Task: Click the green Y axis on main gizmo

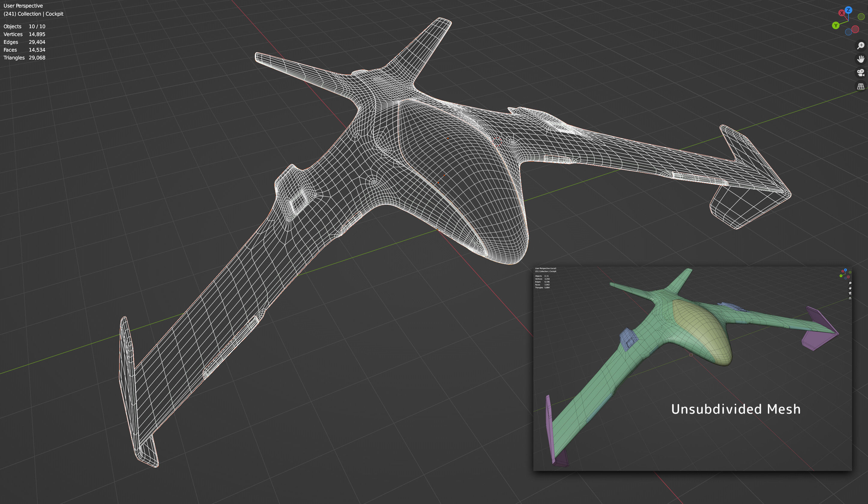Action: click(836, 26)
